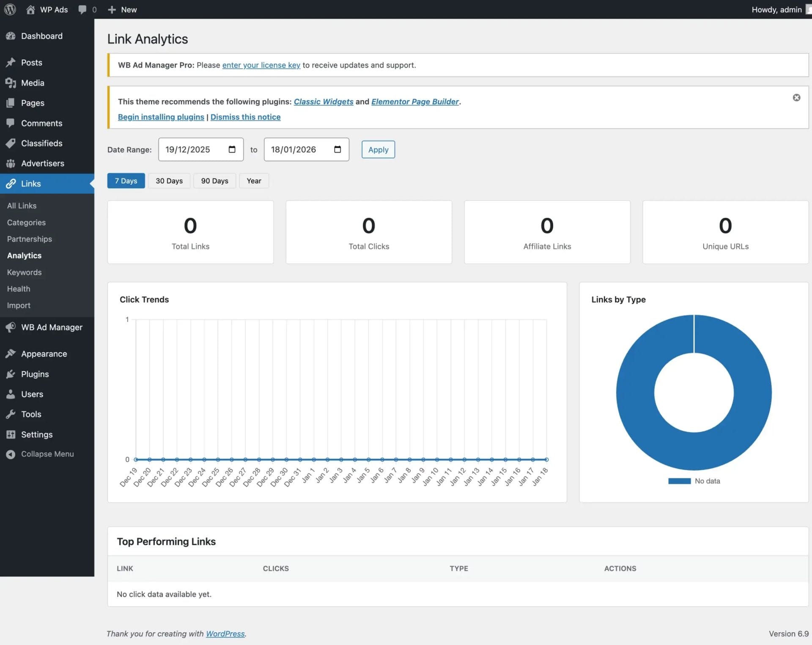Click the LINK column header
Viewport: 812px width, 645px height.
coord(125,568)
